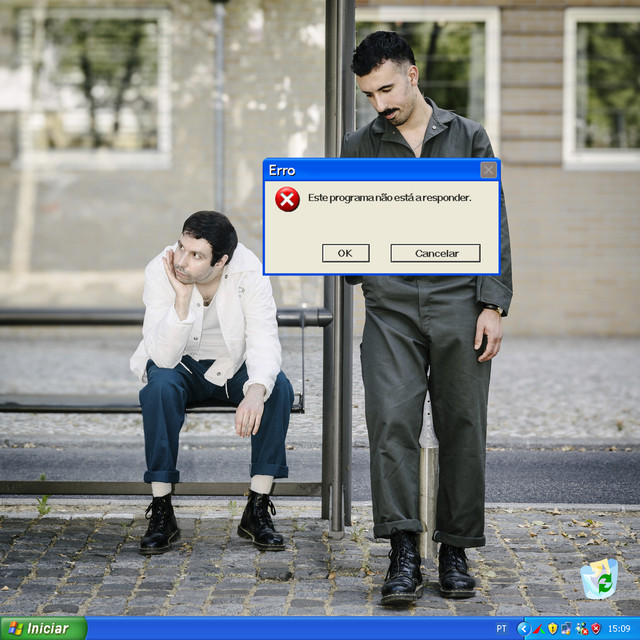Open the Messenger tray icon
The width and height of the screenshot is (640, 640).
point(581,629)
